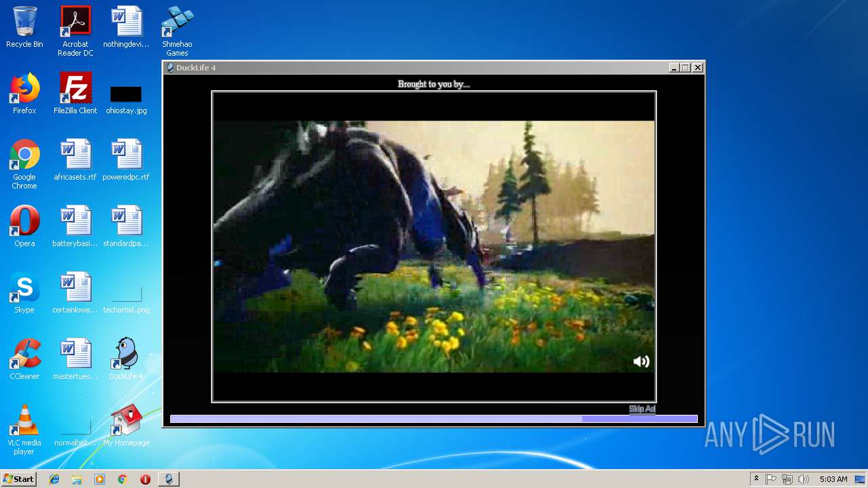Launch the VLC media player shortcut
This screenshot has width=868, height=488.
(x=24, y=430)
